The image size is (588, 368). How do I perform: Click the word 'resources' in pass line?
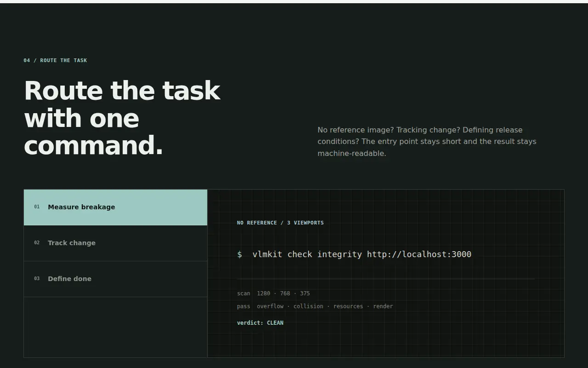tap(348, 306)
